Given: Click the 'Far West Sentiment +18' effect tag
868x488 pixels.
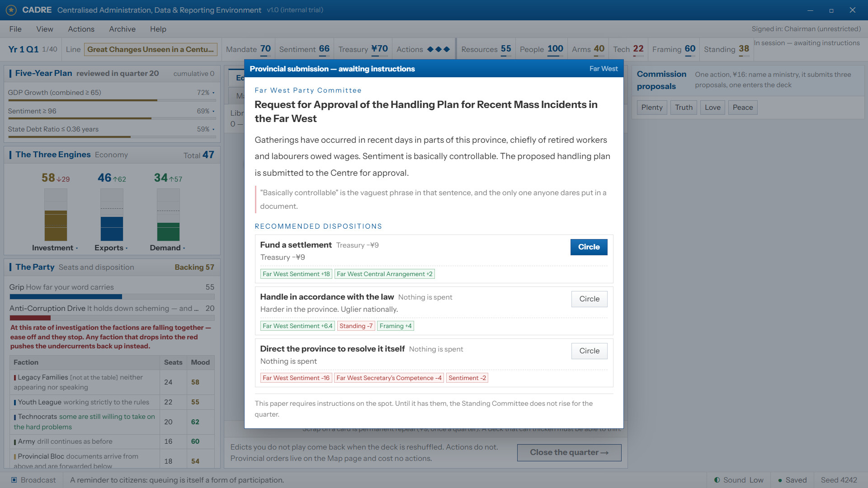Looking at the screenshot, I should (296, 274).
